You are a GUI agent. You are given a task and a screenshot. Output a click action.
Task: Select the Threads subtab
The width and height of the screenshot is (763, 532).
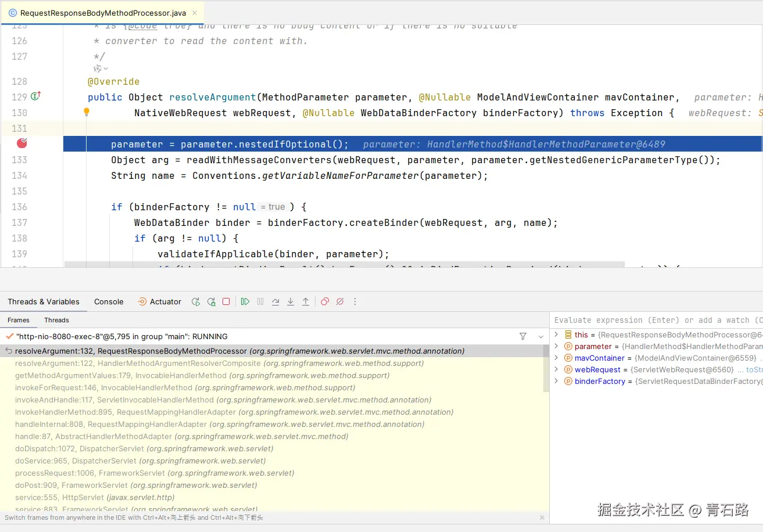click(x=56, y=320)
